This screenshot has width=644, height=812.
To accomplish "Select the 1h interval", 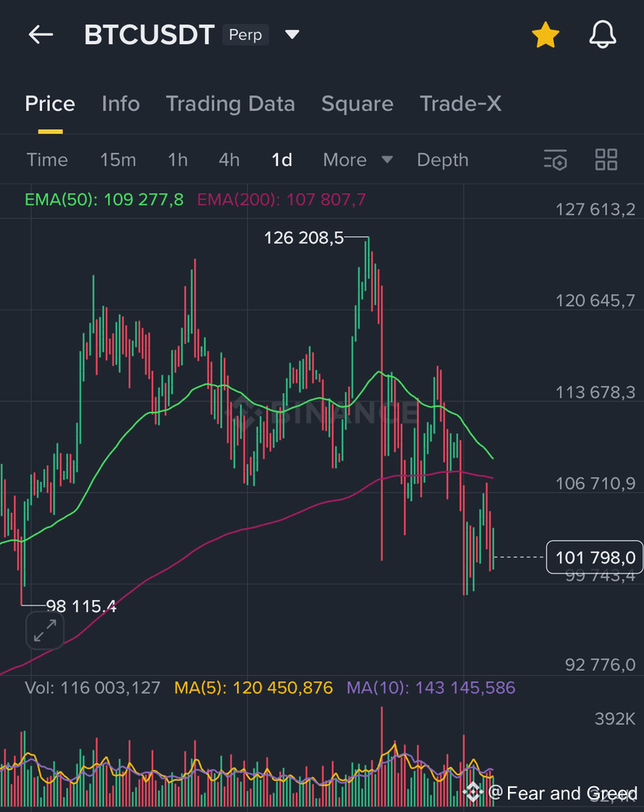I will coord(178,160).
